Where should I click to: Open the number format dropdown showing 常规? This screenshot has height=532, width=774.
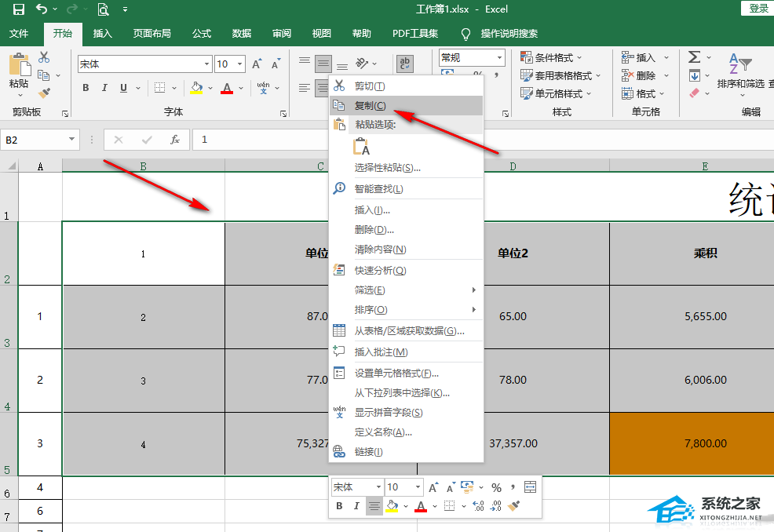[x=499, y=57]
